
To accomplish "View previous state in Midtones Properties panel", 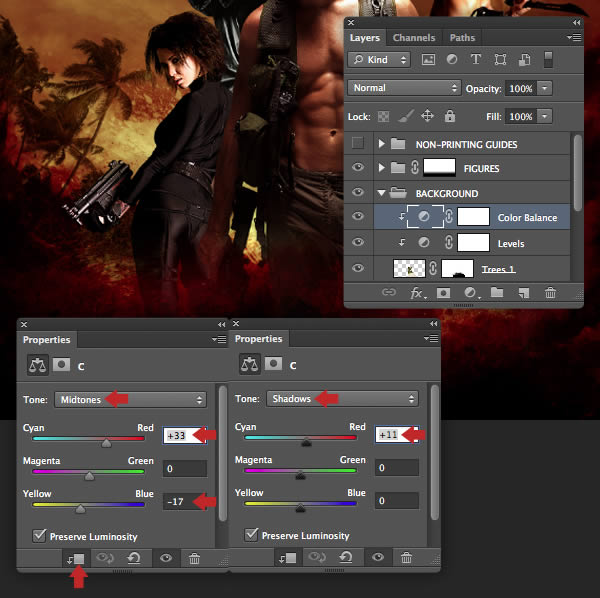I will click(104, 558).
